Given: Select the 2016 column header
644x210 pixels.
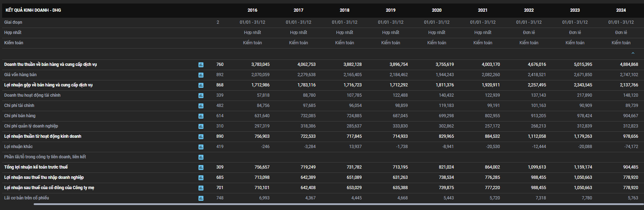Looking at the screenshot, I should click(x=252, y=10).
